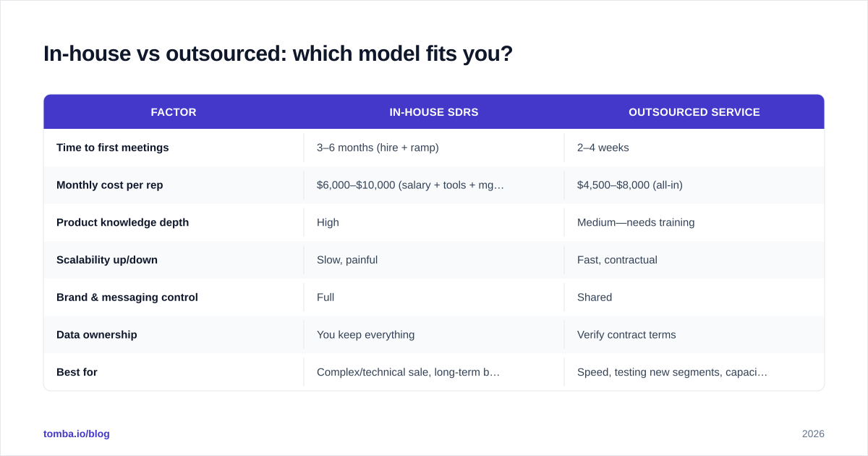Click the 'Shared' cell
This screenshot has width=868, height=456.
point(694,297)
